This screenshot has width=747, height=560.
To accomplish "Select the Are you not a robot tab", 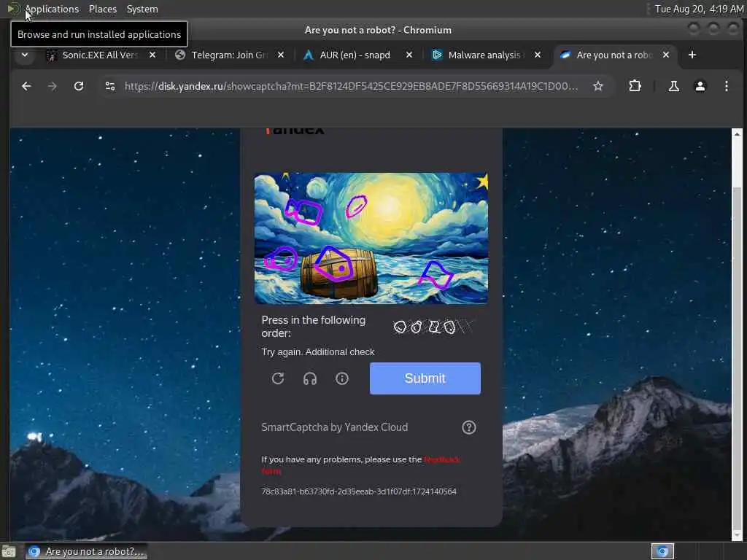I will pos(613,55).
